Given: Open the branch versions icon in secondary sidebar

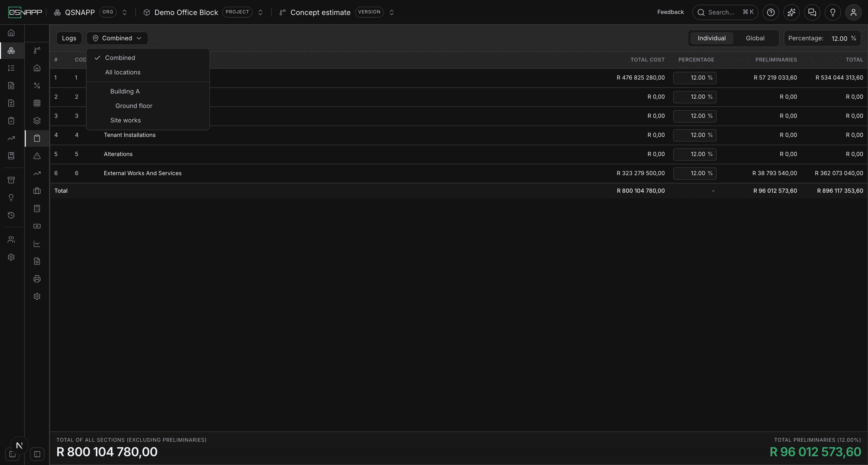Looking at the screenshot, I should pos(37,50).
